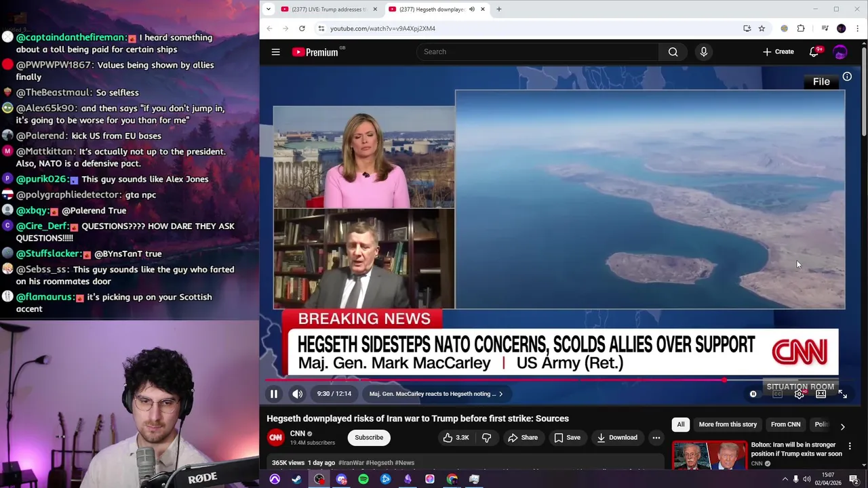This screenshot has height=488, width=868.
Task: Share the video
Action: click(523, 438)
